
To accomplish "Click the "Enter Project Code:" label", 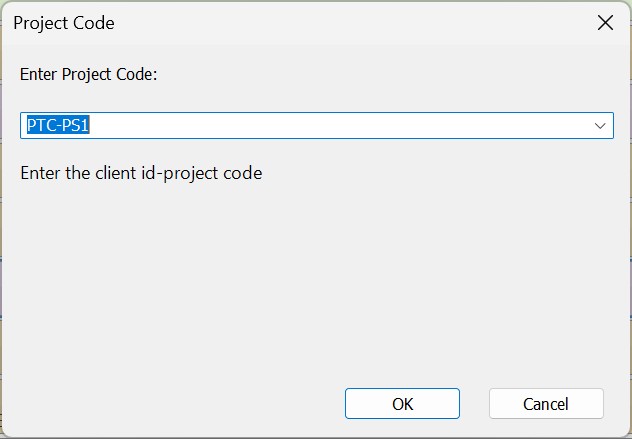I will (x=88, y=75).
